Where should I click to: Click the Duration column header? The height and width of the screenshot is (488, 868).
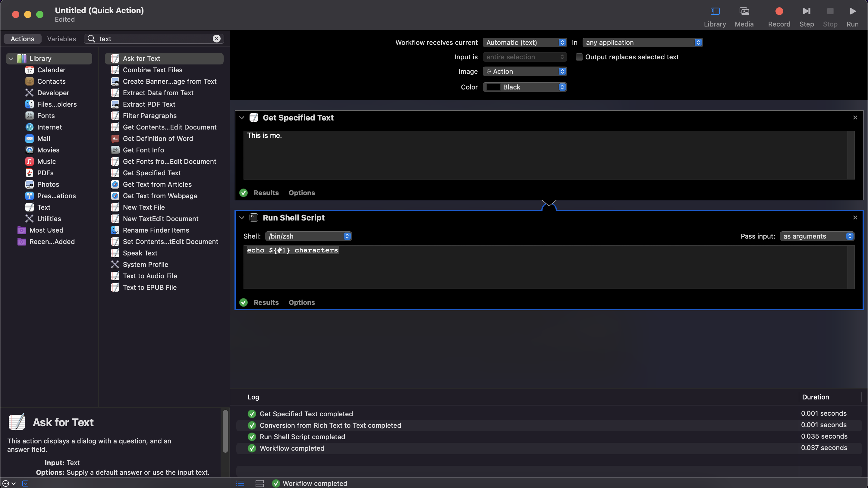pos(830,397)
